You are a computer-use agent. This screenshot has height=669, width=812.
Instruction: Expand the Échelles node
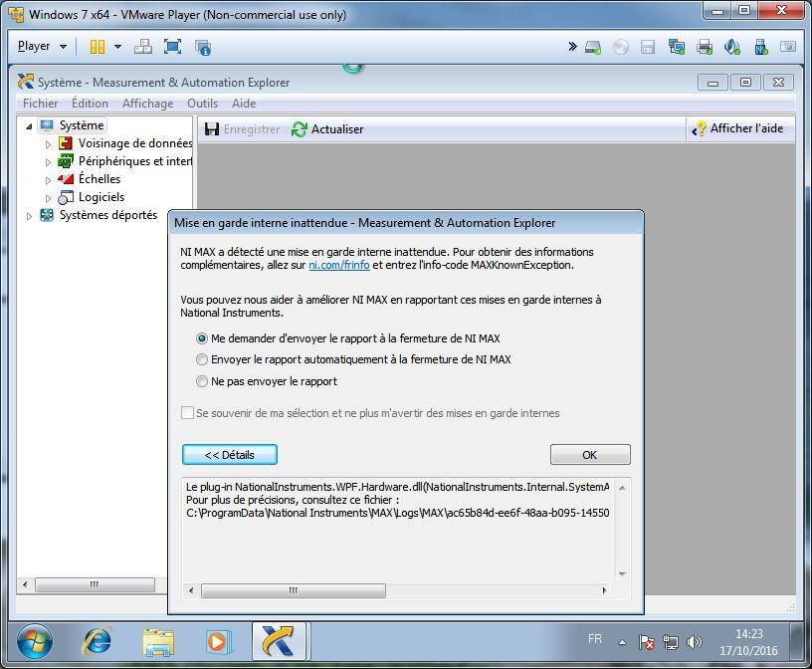[x=48, y=180]
